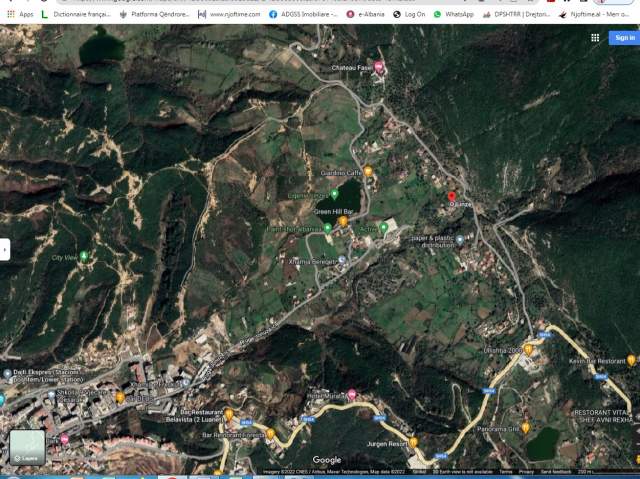Expand the collapsed side panel arrow
Viewport: 640px width, 479px height.
(4, 249)
